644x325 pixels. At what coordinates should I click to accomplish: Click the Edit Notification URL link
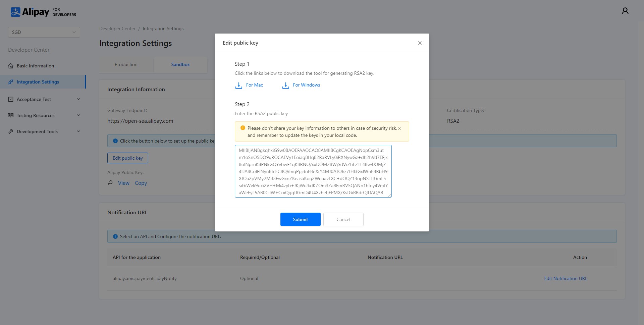coord(565,278)
